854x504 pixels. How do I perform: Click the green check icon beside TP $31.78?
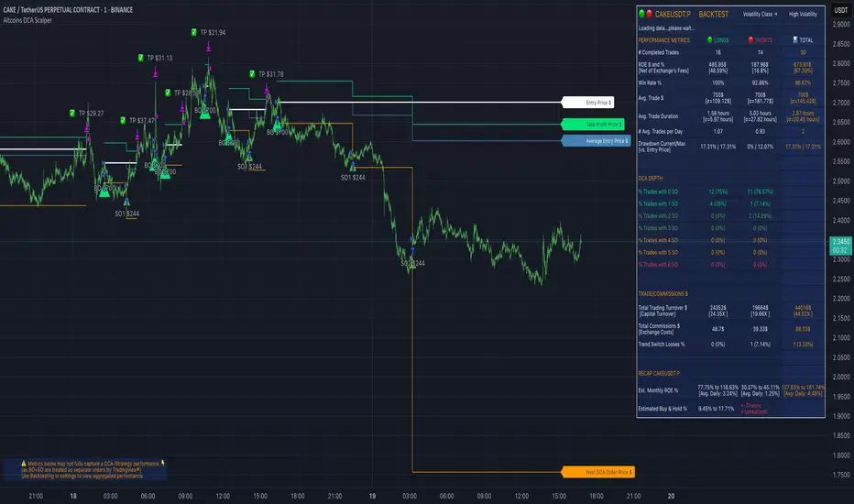[x=252, y=74]
